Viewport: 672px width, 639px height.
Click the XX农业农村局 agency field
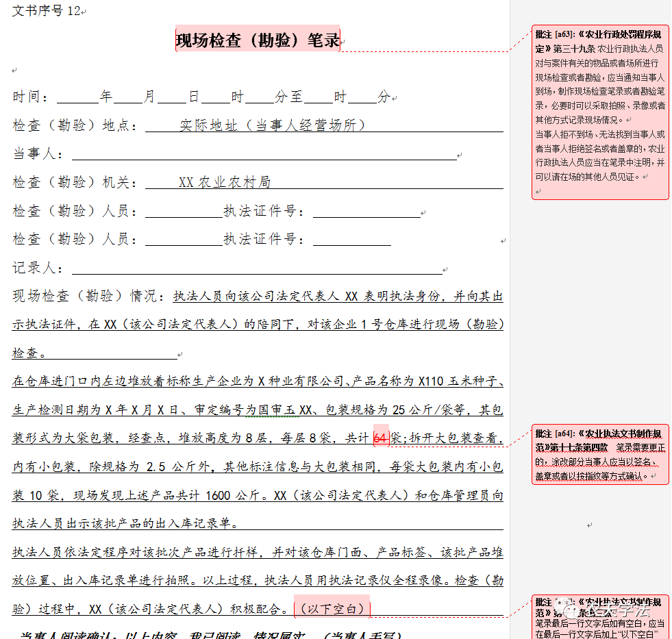click(225, 182)
